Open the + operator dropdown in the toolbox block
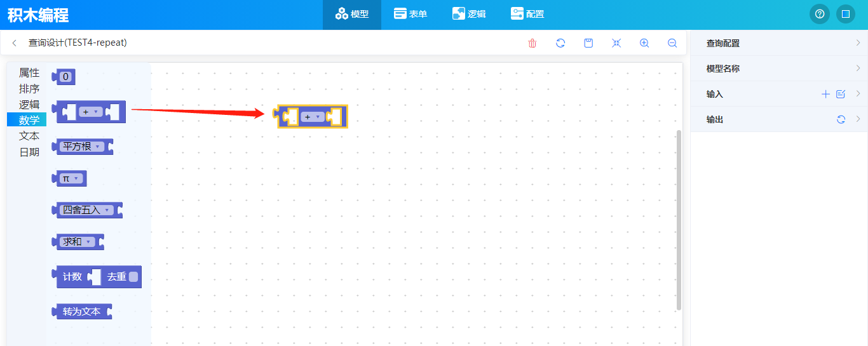Image resolution: width=868 pixels, height=346 pixels. [91, 112]
